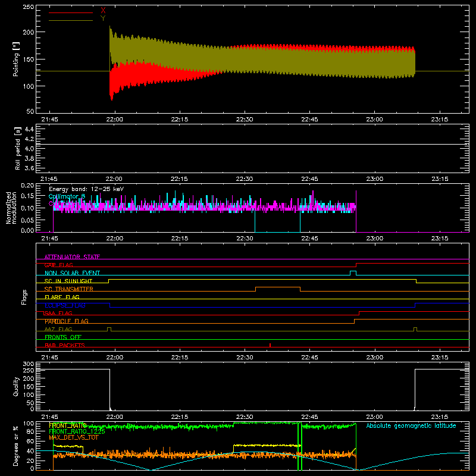Image resolution: width=476 pixels, height=476 pixels.
Task: Click the FLARE_FLAG flag label
Action: [62, 297]
